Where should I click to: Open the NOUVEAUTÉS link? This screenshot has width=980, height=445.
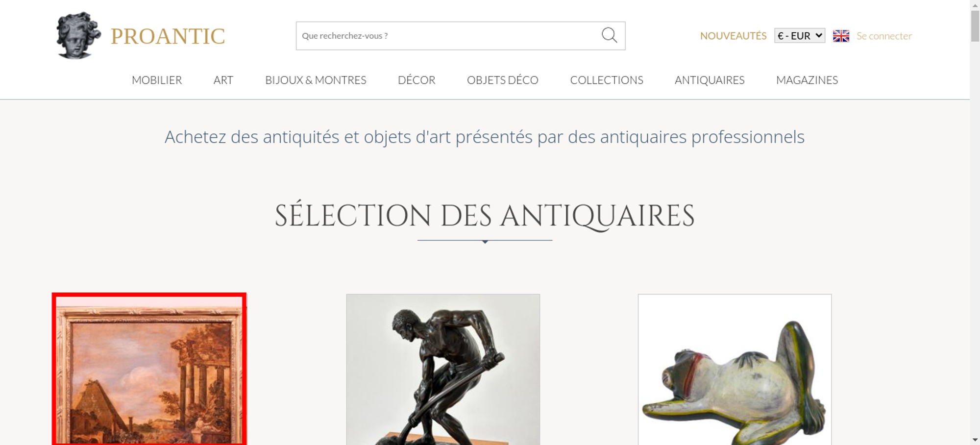[x=733, y=36]
